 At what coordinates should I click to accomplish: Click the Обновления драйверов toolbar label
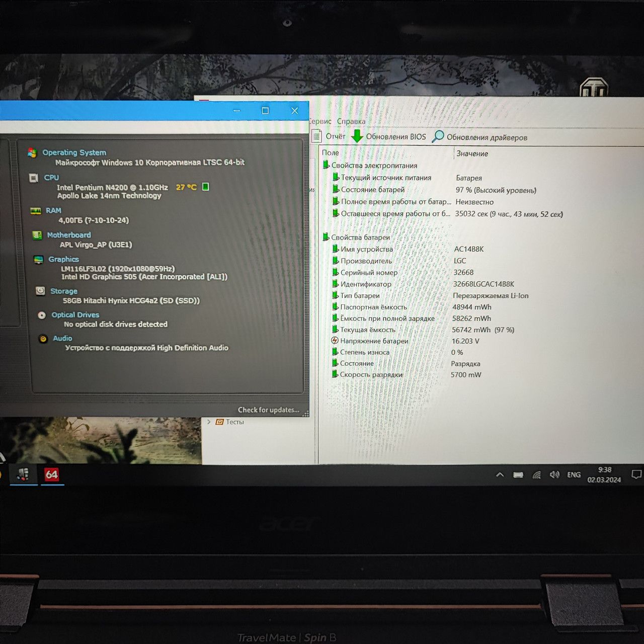pos(487,137)
